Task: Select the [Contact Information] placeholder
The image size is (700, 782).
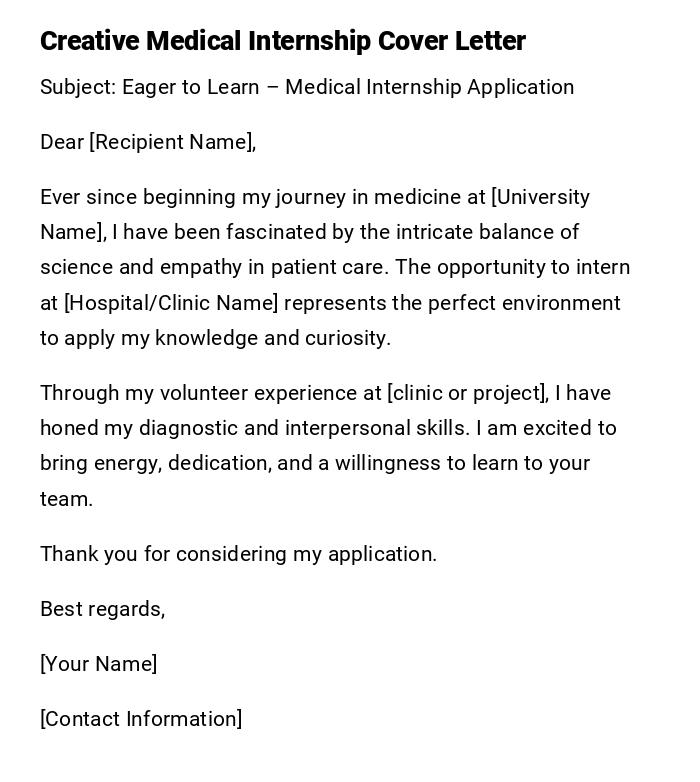Action: coord(141,719)
